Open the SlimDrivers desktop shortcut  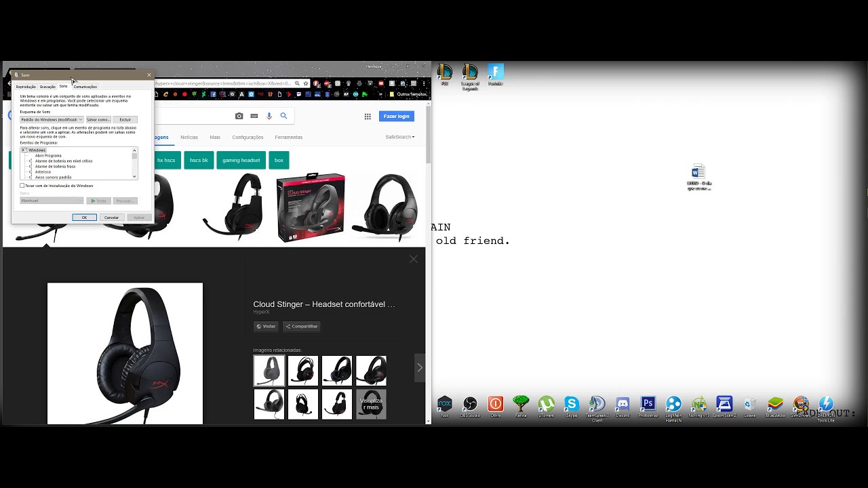click(x=801, y=406)
